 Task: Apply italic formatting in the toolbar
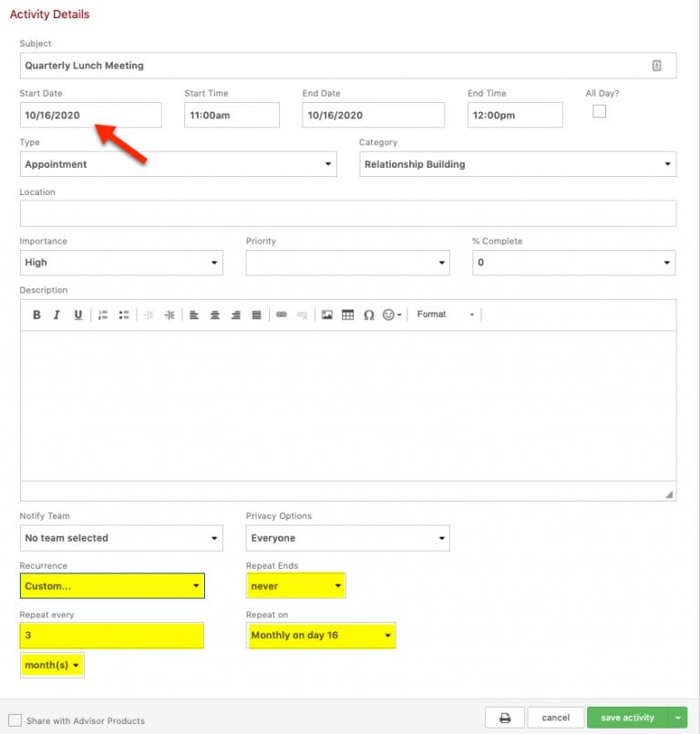[x=57, y=315]
